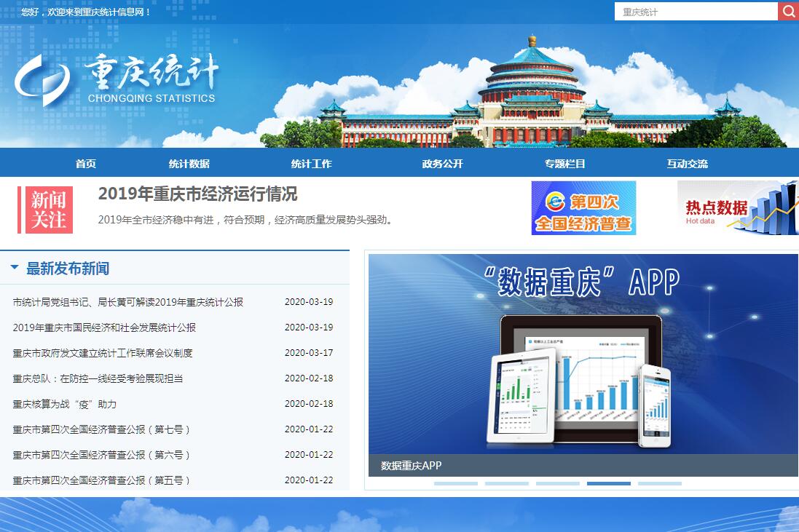Collapse the 最新发布新闻 triangle arrow
Screen dimensions: 799x532
point(15,268)
